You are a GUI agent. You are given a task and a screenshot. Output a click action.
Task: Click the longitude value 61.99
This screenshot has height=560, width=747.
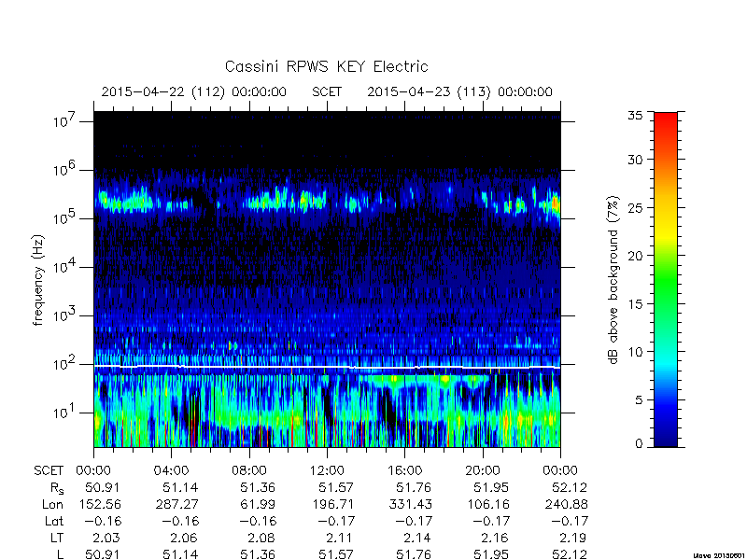coord(258,504)
